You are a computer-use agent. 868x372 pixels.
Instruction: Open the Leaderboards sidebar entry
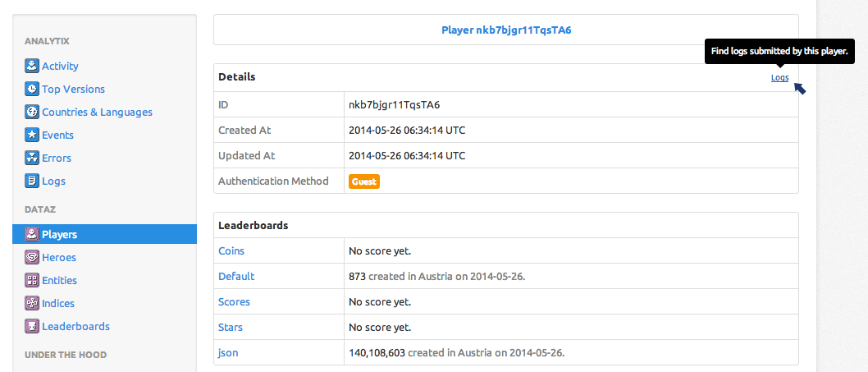(x=75, y=327)
